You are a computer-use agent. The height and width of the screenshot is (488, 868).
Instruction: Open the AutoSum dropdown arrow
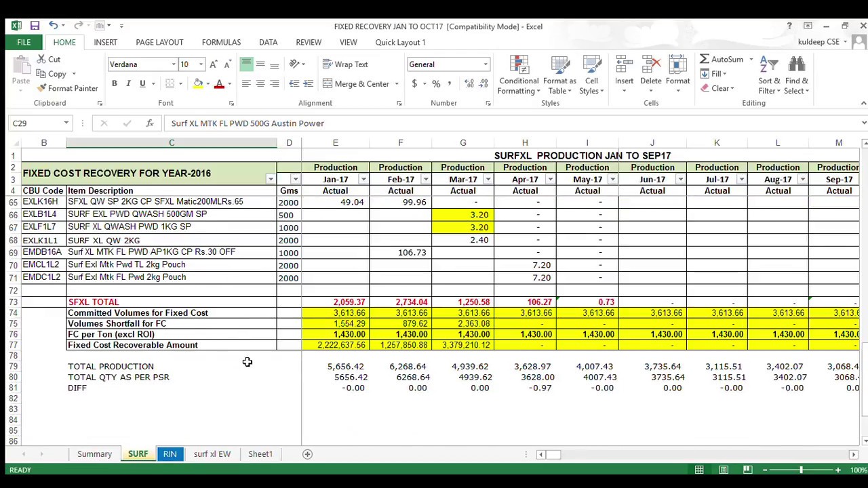[751, 60]
